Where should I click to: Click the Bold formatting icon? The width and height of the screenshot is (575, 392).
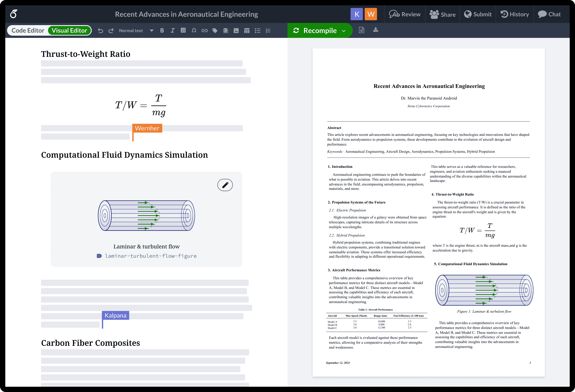[x=162, y=31]
